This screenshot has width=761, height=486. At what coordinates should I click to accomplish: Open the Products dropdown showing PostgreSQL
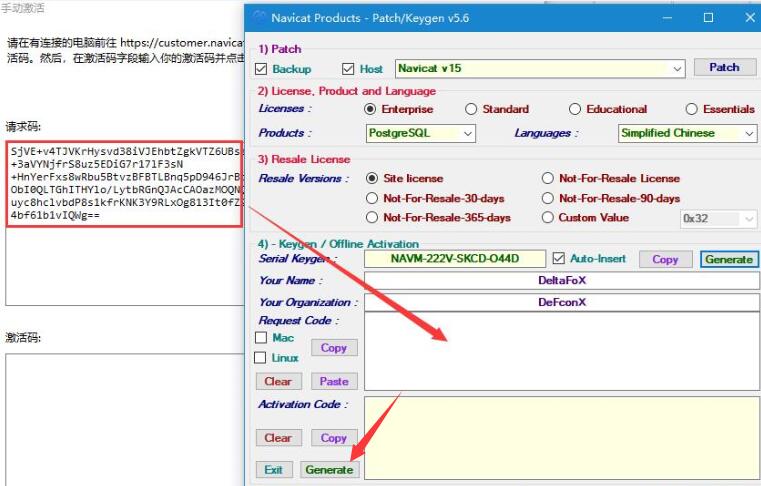pyautogui.click(x=420, y=133)
